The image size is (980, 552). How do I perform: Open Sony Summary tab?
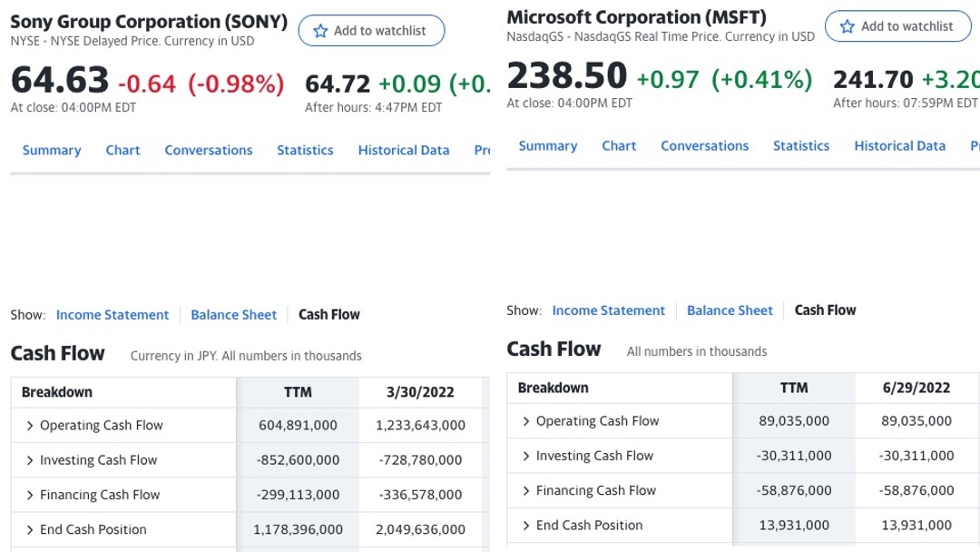[52, 151]
